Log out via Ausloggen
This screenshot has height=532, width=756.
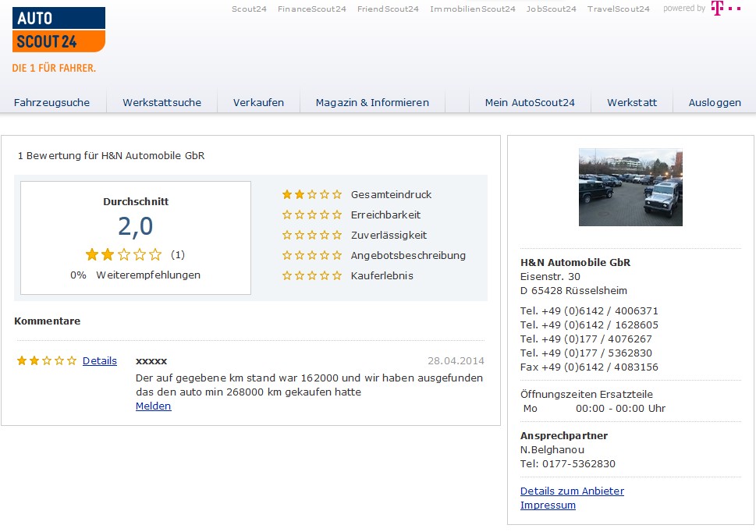pyautogui.click(x=714, y=103)
